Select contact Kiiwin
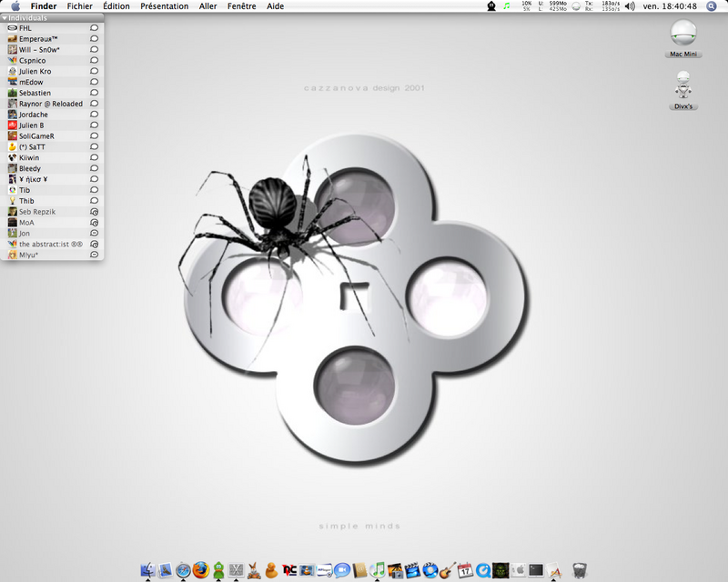 [x=53, y=157]
